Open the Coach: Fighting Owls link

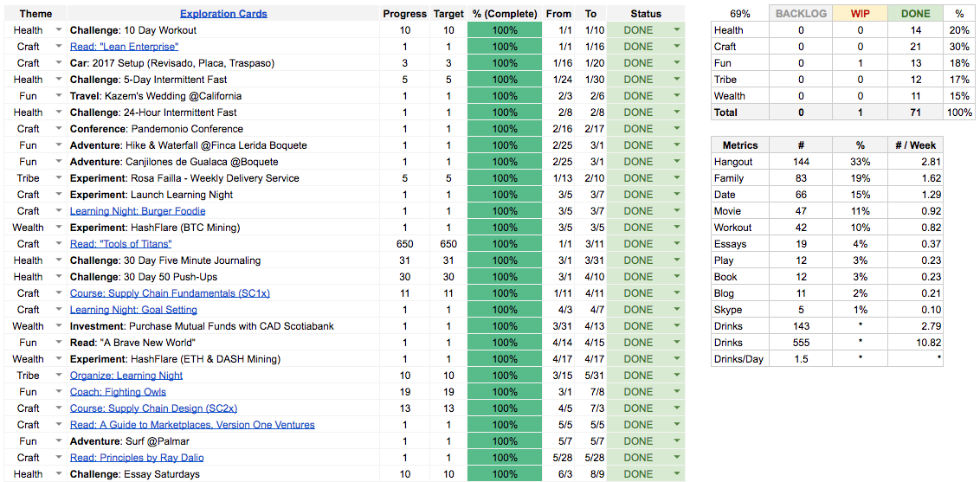(118, 392)
